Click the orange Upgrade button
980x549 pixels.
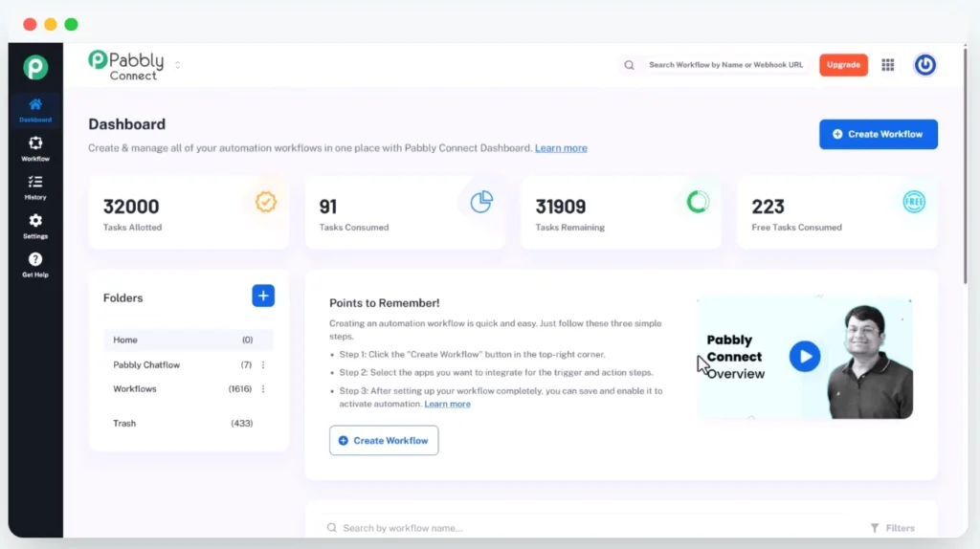point(843,65)
